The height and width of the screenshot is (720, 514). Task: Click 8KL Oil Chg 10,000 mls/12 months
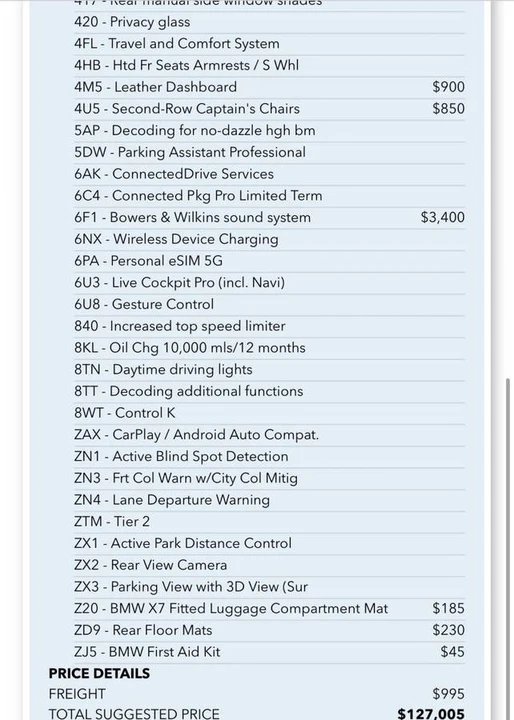coord(269,348)
